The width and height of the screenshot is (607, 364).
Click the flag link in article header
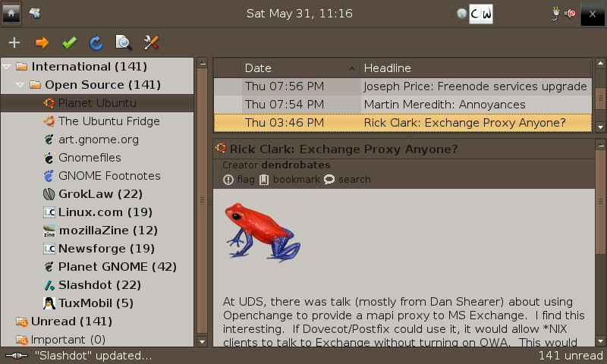point(246,180)
